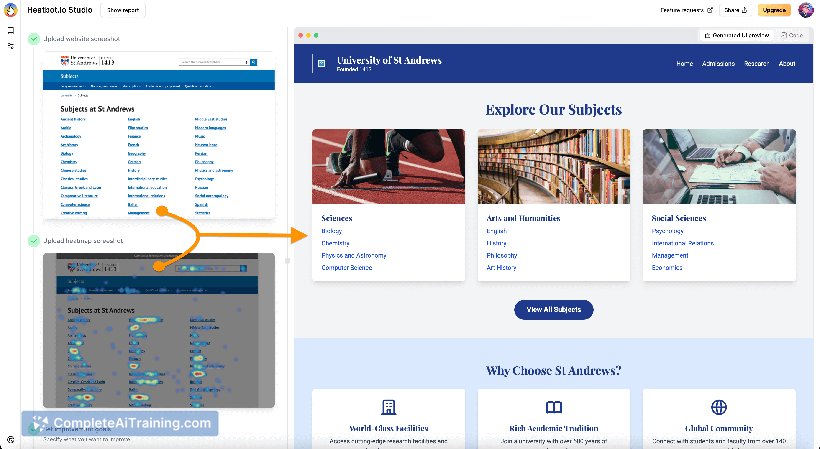Screen dimensions: 820x449
Task: Click the World-Class Facilities heading
Action: (x=389, y=428)
